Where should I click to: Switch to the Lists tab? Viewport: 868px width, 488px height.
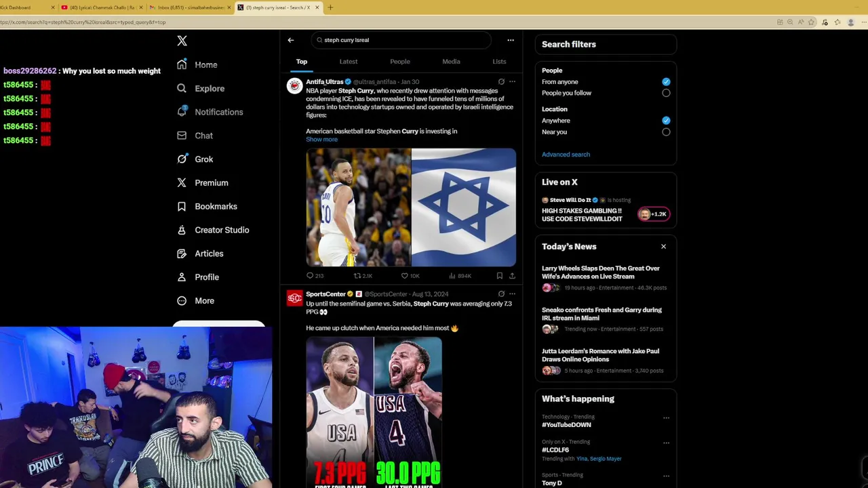[x=499, y=62]
